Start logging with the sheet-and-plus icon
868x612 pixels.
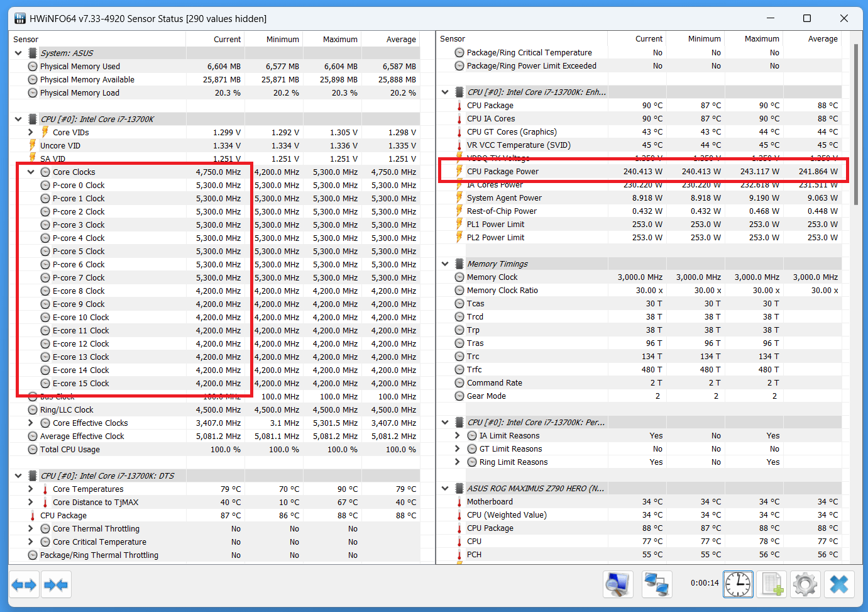click(x=772, y=584)
